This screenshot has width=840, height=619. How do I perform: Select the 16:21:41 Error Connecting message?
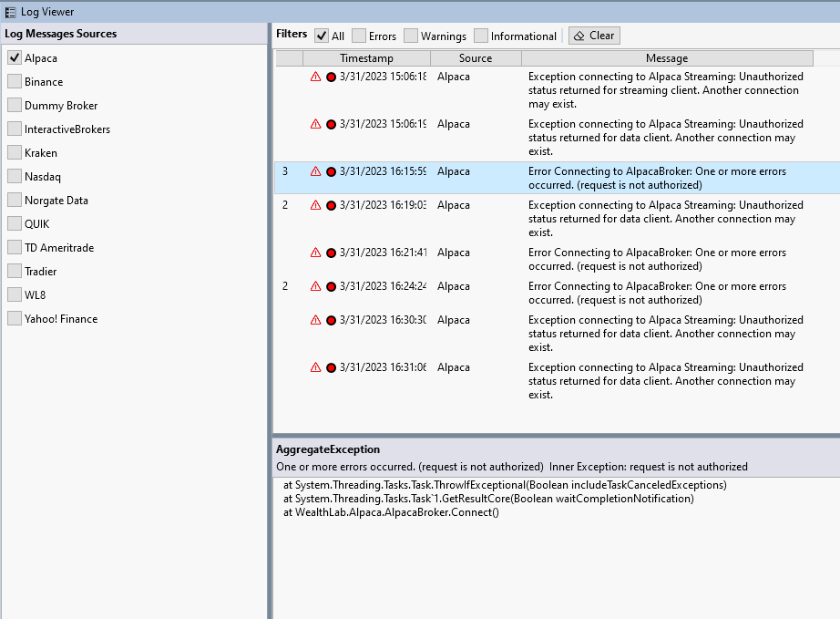(x=657, y=260)
